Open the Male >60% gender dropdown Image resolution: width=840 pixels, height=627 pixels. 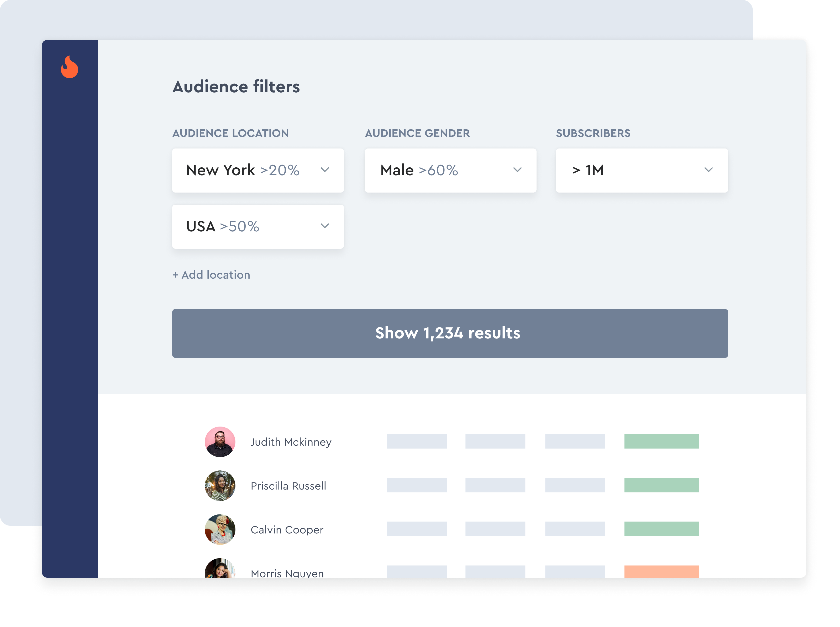[x=450, y=171]
